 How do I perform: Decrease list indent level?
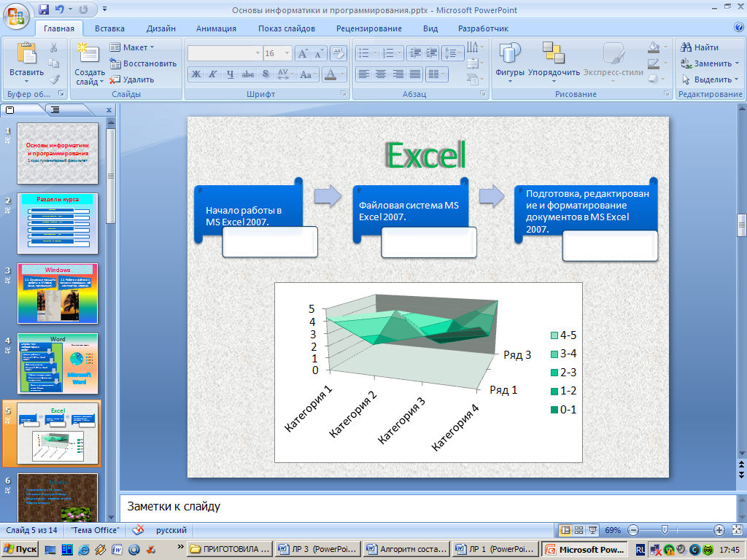pyautogui.click(x=415, y=53)
